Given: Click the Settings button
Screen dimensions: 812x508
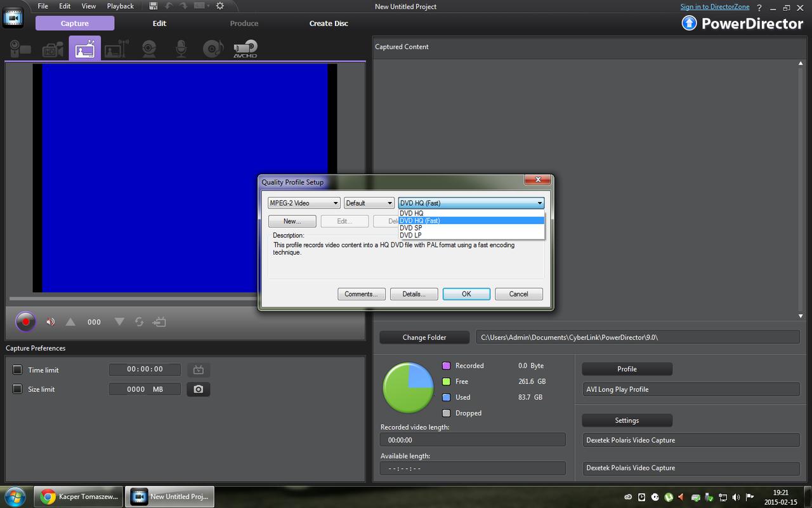Looking at the screenshot, I should click(x=627, y=420).
